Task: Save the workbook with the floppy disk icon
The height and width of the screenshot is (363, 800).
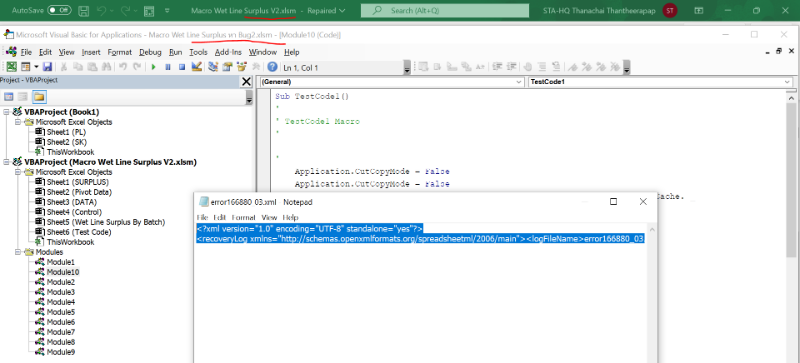Action: (47, 67)
